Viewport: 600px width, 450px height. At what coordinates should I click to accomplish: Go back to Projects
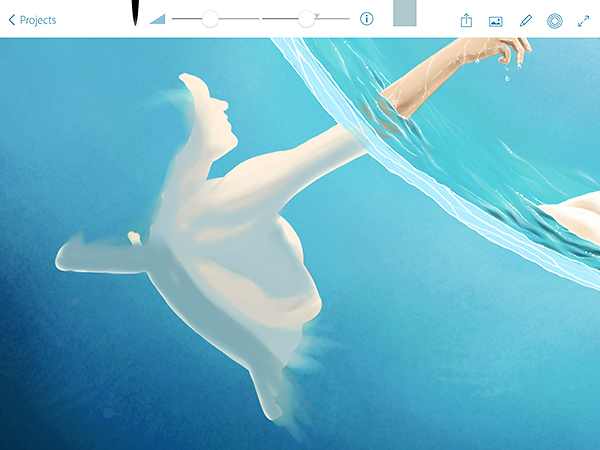pos(33,20)
